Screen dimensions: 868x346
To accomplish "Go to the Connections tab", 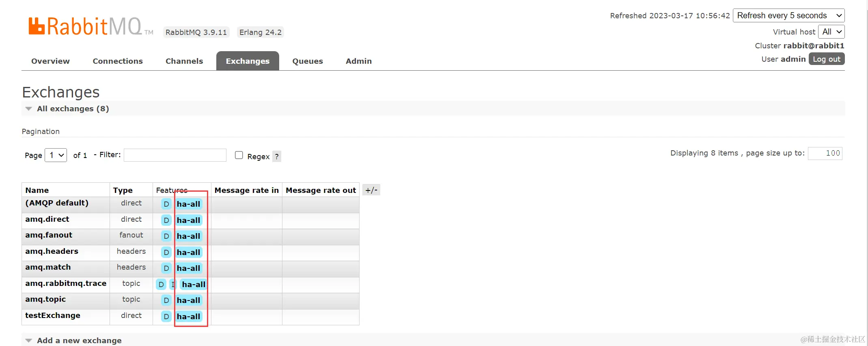I will pyautogui.click(x=118, y=61).
